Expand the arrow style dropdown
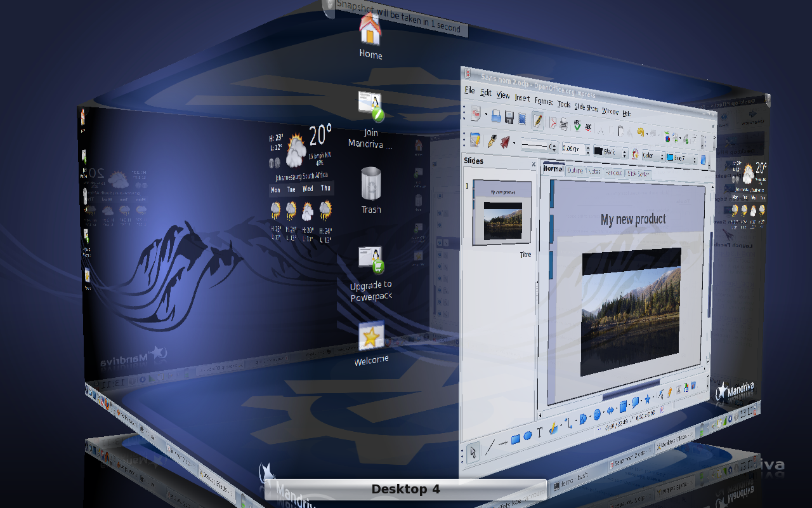The image size is (812, 508). pos(514,144)
